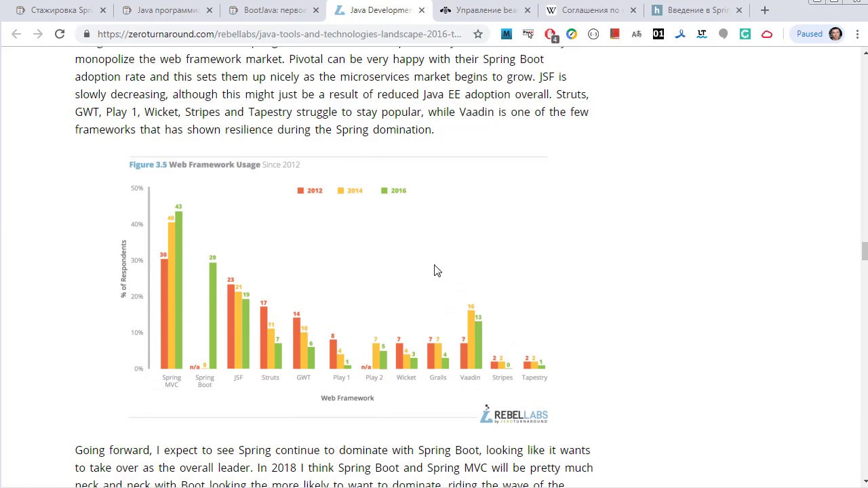Click the red 2012 legend swatch
This screenshot has width=868, height=488.
click(x=300, y=190)
